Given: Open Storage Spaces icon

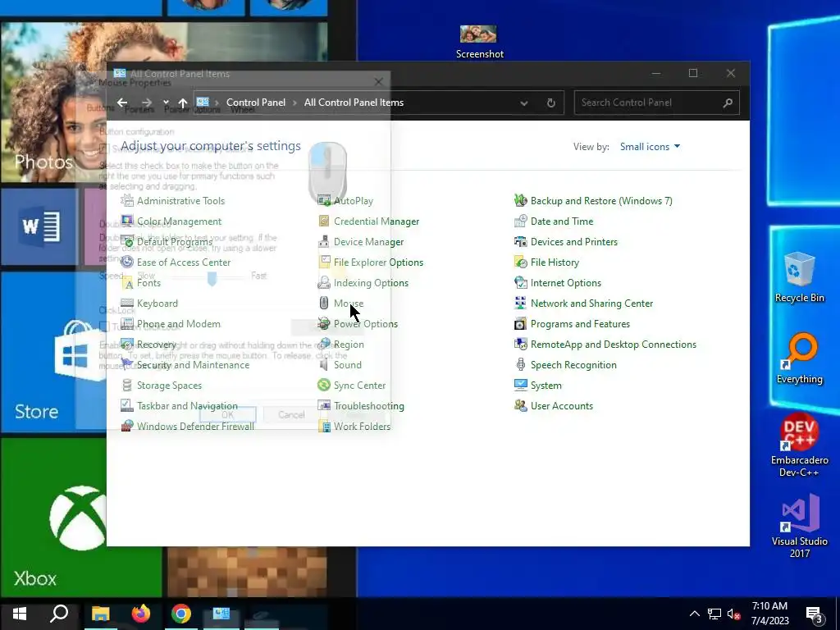Looking at the screenshot, I should pyautogui.click(x=127, y=386).
